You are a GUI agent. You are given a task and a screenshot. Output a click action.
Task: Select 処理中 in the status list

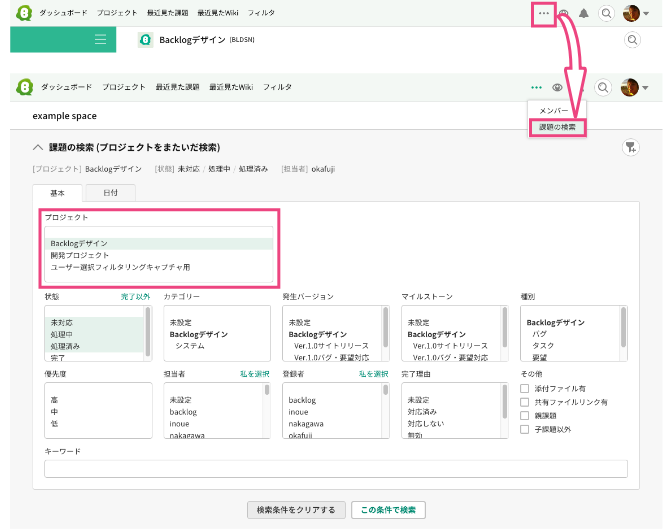point(94,334)
